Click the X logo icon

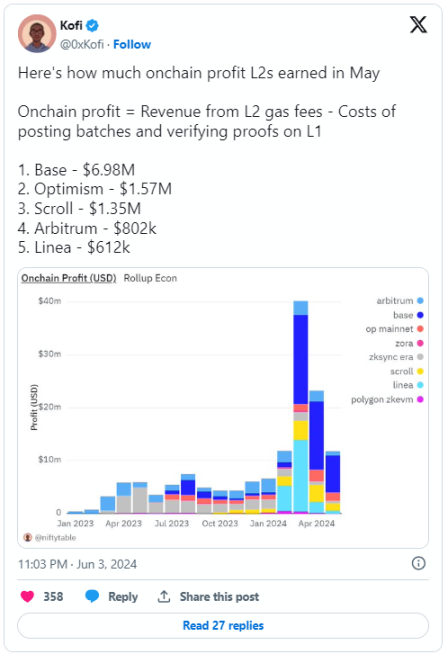[x=418, y=25]
